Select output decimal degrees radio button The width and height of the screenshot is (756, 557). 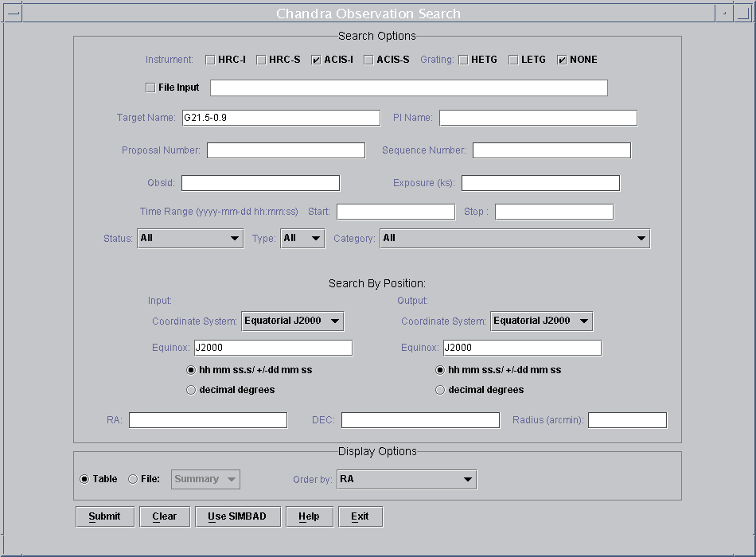440,390
